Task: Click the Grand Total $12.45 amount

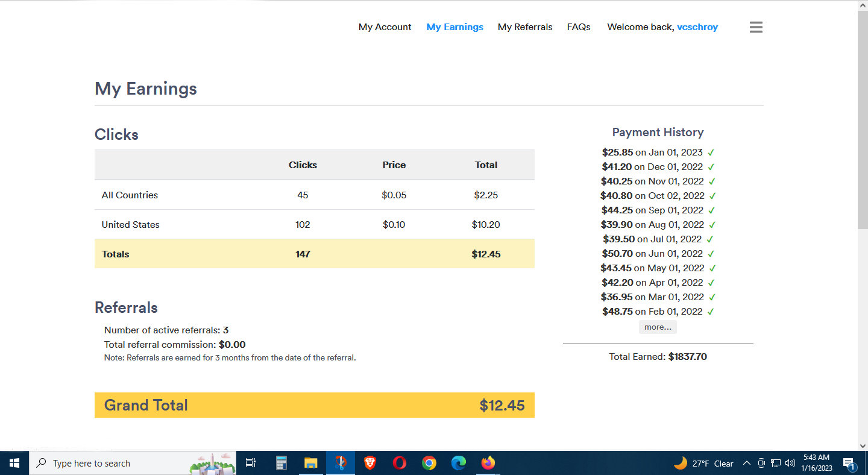Action: coord(502,406)
